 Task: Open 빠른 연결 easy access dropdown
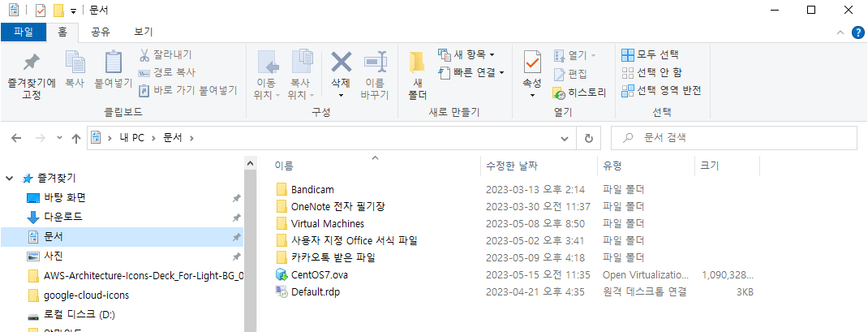[x=471, y=72]
